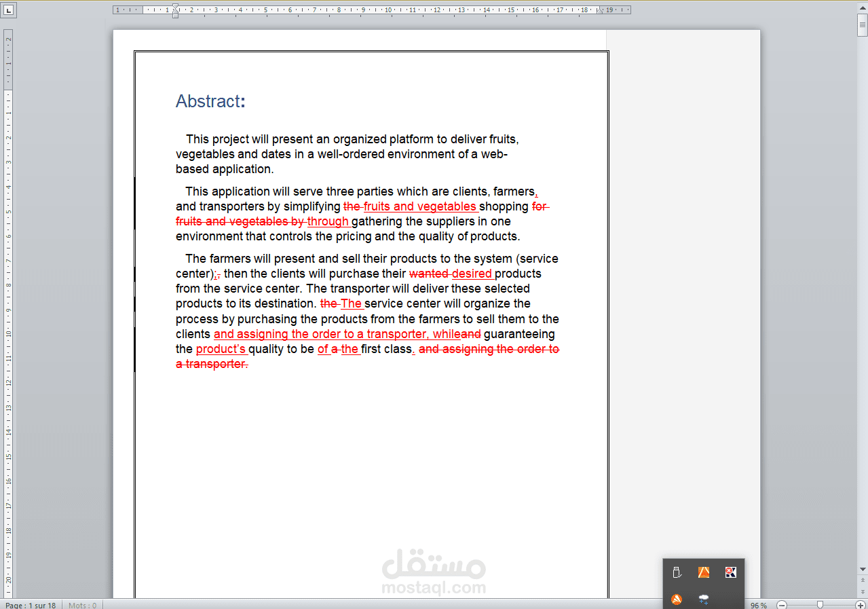Click the 96 % zoom level button
This screenshot has height=609, width=868.
759,605
